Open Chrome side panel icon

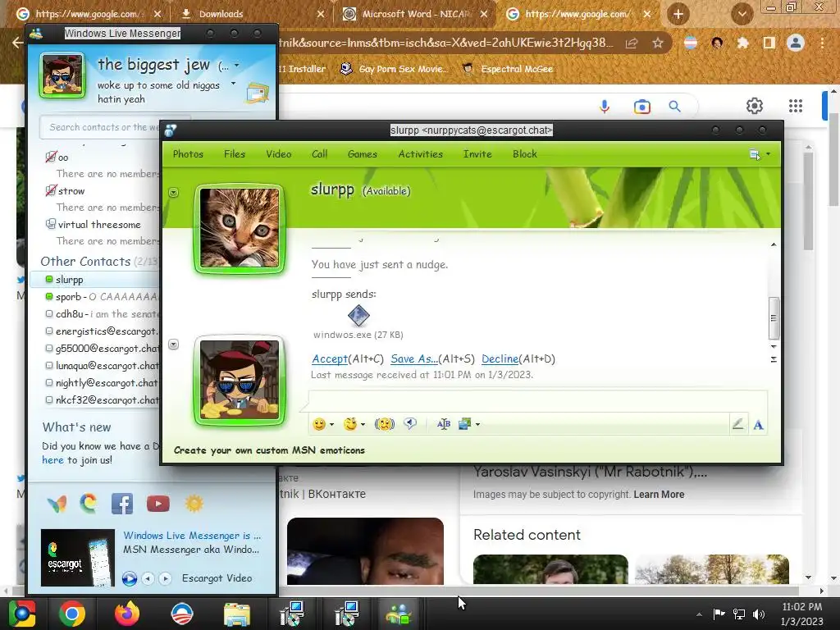769,43
